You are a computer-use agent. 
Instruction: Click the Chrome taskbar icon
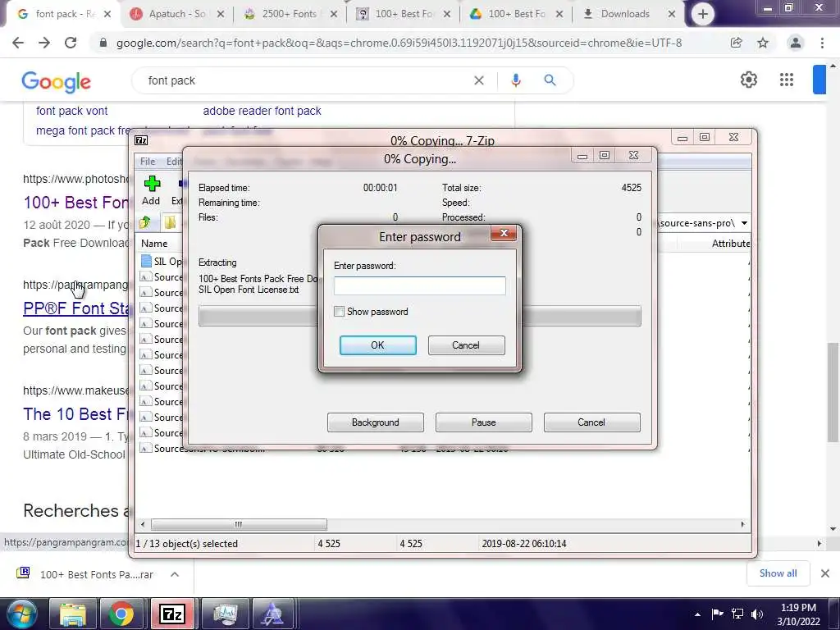(x=121, y=614)
